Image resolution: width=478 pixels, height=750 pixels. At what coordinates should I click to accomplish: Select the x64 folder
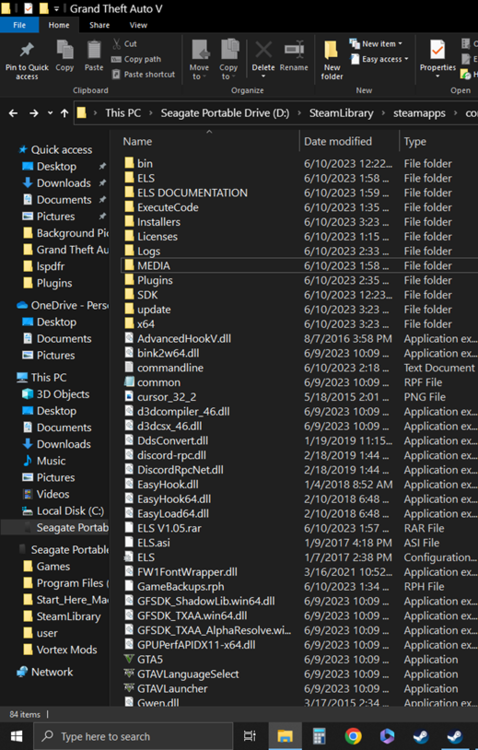coord(145,324)
